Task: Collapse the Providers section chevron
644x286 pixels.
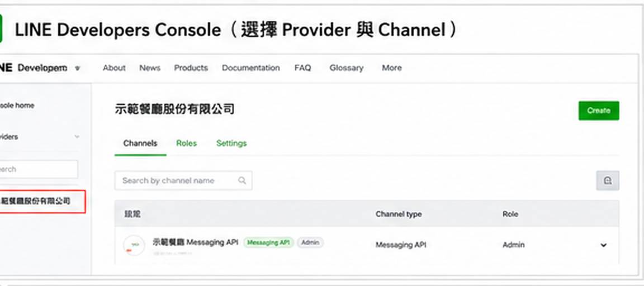Action: tap(77, 137)
